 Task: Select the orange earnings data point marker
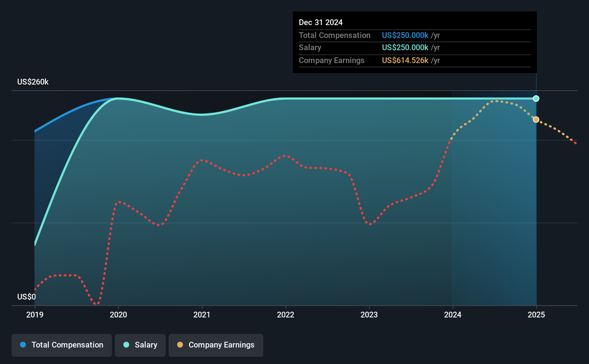pyautogui.click(x=536, y=119)
